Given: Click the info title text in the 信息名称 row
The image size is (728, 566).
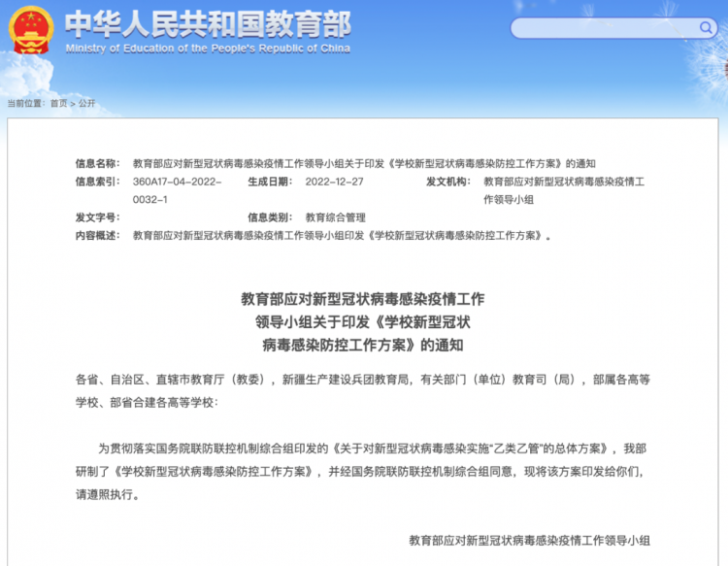Looking at the screenshot, I should point(364,163).
